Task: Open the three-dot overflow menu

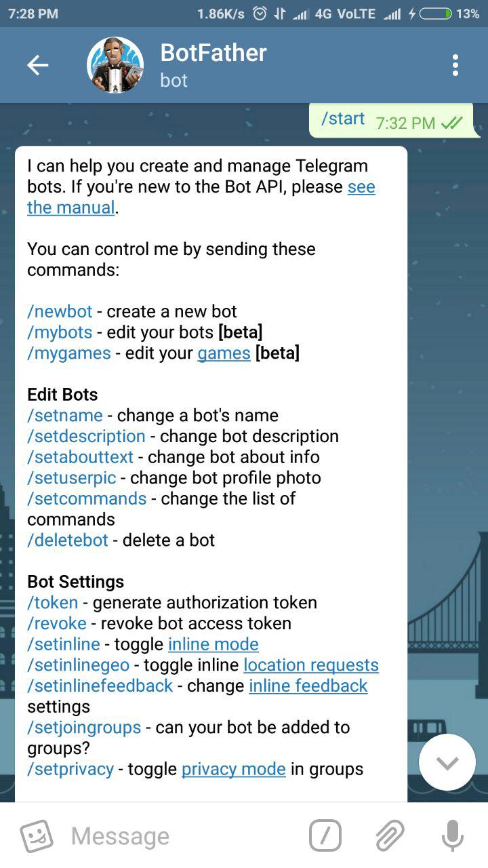Action: 455,65
